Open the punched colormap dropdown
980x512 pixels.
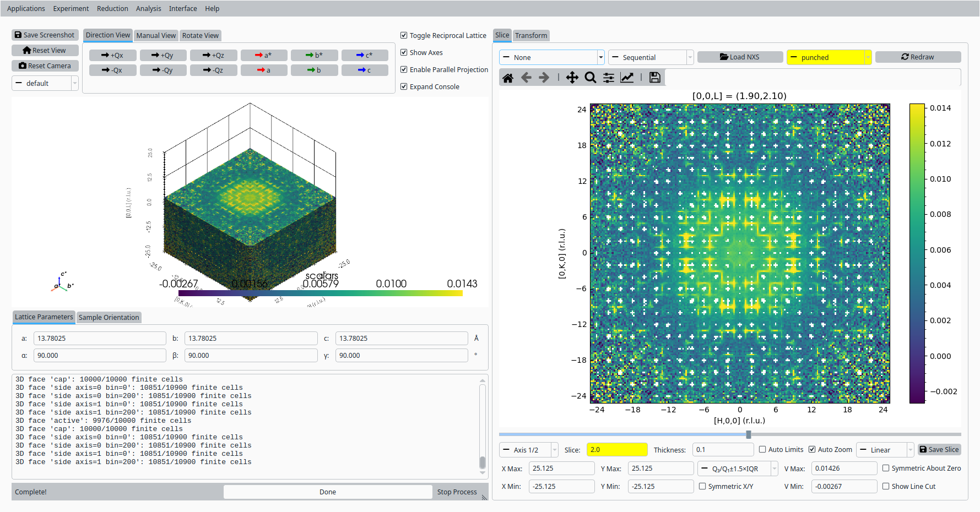[829, 57]
